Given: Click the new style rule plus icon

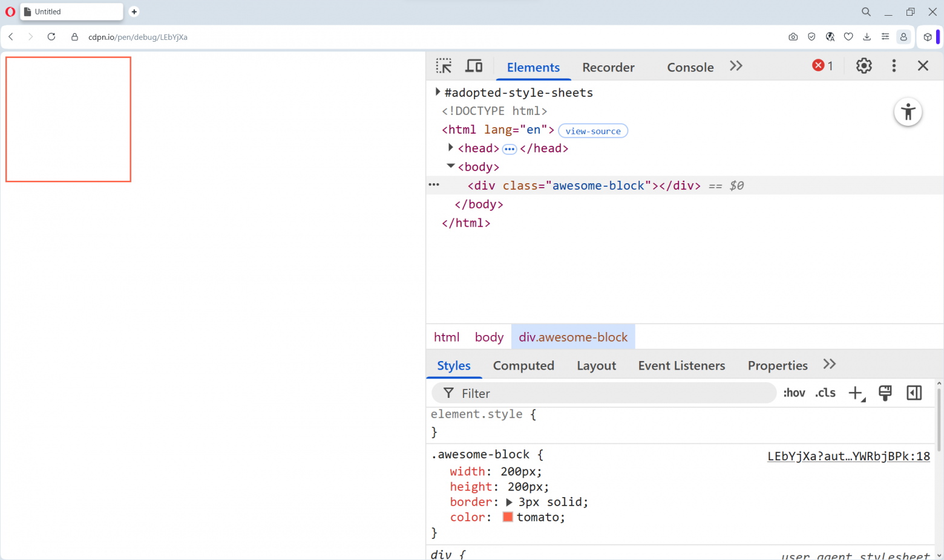Looking at the screenshot, I should click(x=856, y=393).
